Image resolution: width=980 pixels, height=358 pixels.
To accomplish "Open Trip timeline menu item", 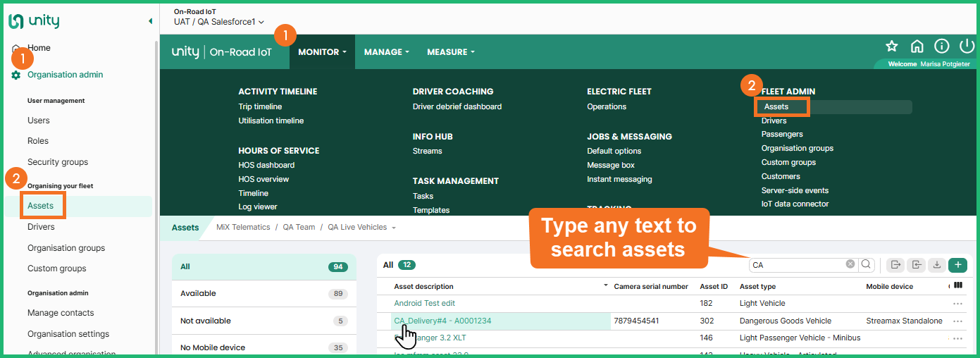I will coord(260,107).
